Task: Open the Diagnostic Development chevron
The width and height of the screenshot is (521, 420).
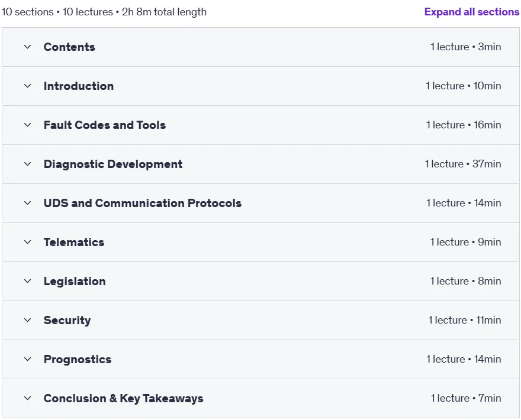Action: pyautogui.click(x=28, y=164)
